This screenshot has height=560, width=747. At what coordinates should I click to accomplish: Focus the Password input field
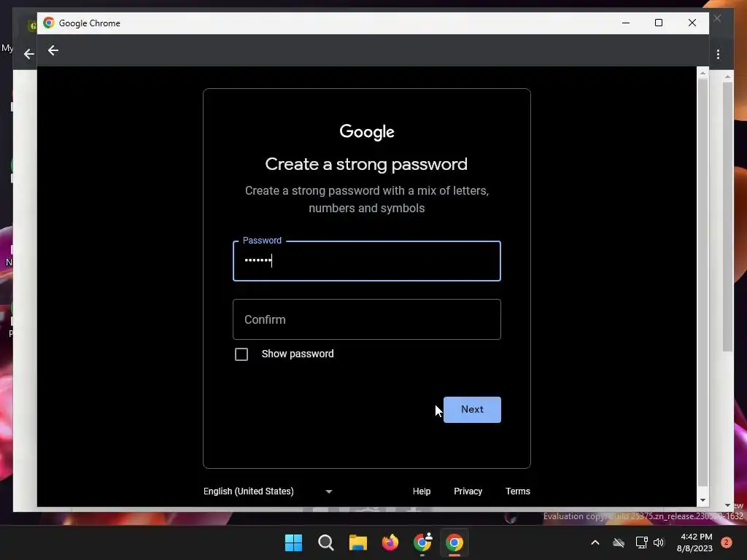(x=366, y=261)
